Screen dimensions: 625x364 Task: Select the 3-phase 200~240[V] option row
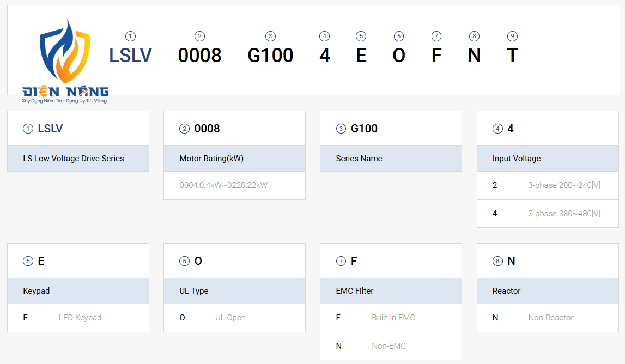(548, 185)
